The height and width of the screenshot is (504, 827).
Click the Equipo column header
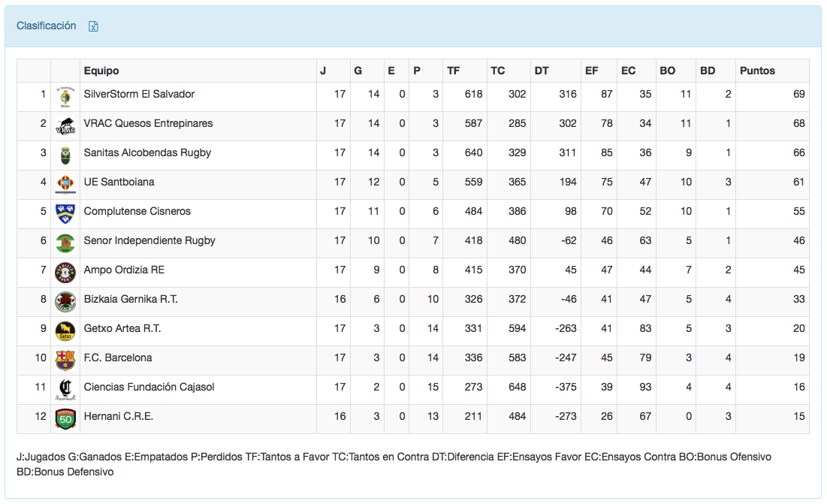click(x=101, y=71)
